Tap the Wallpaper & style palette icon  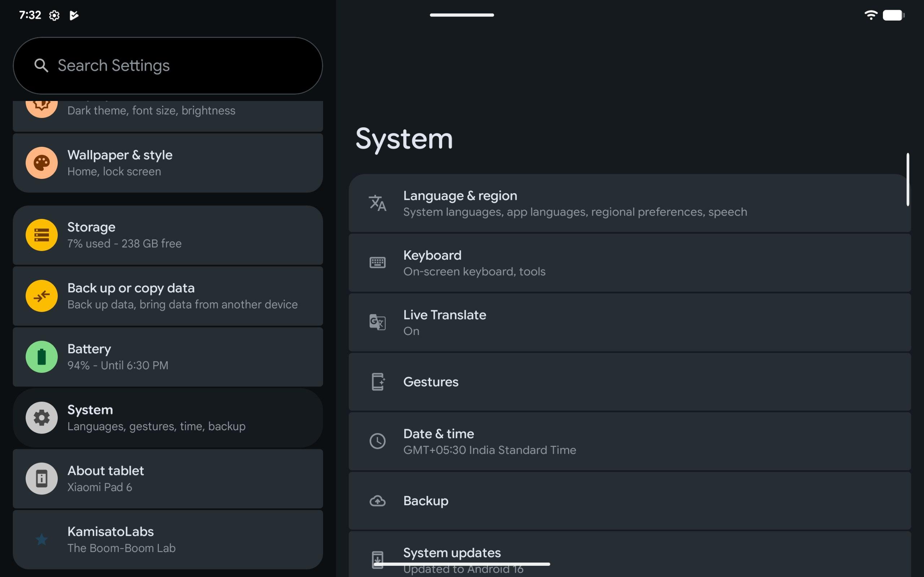pos(42,163)
